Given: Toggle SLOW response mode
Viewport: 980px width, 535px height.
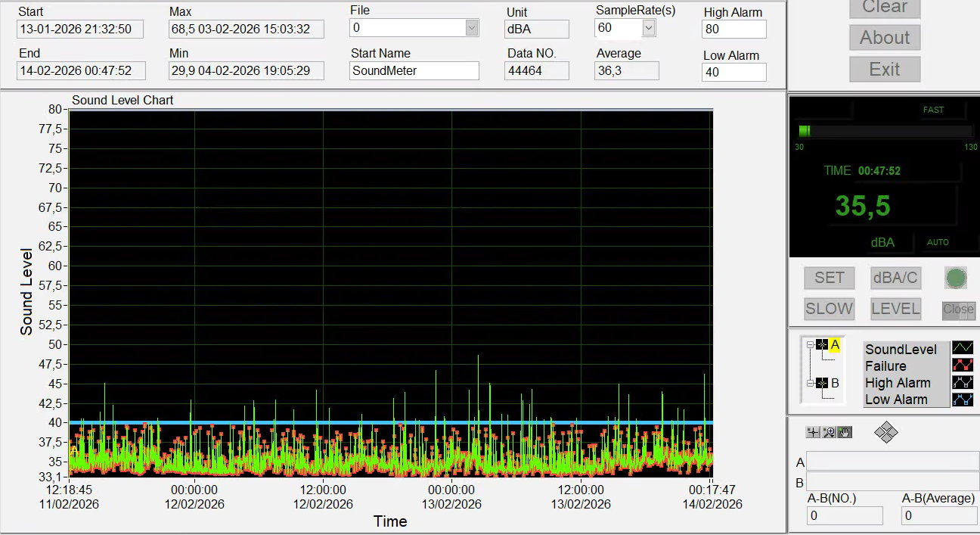Looking at the screenshot, I should click(x=829, y=309).
